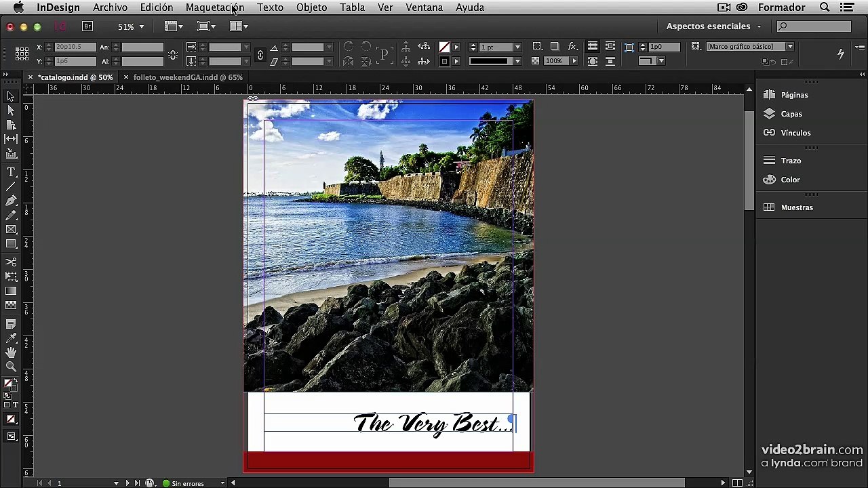Screen dimensions: 868x488
Task: Open the Apple menu
Action: (18, 7)
